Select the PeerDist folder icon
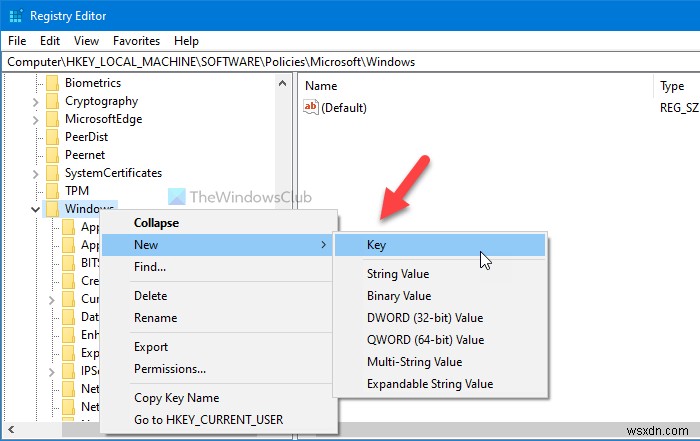700x441 pixels. click(x=53, y=137)
